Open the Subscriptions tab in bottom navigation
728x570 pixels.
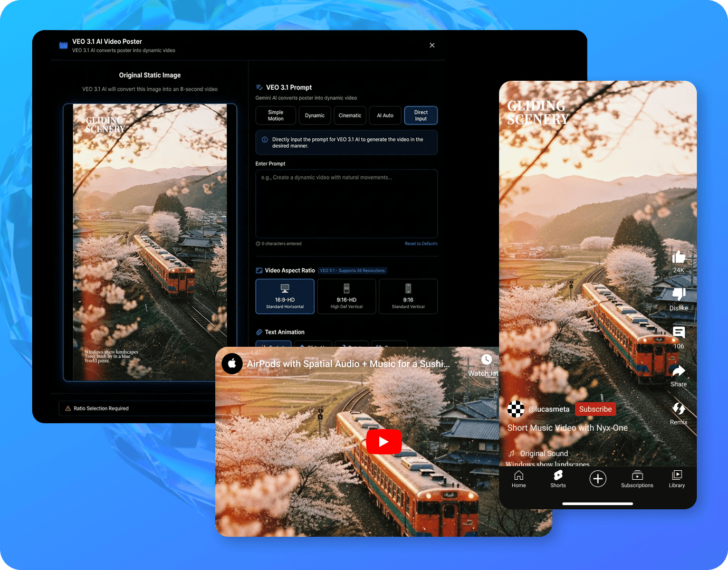pyautogui.click(x=637, y=479)
